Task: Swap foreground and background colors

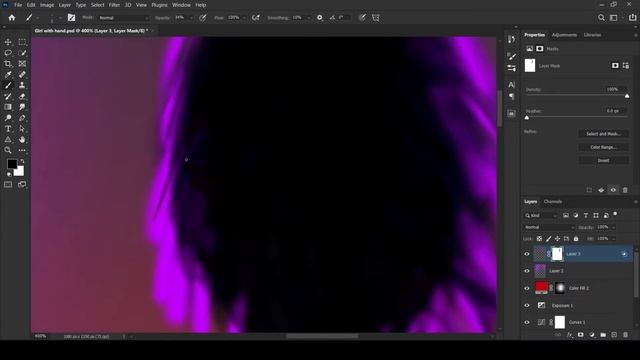Action: pos(22,161)
